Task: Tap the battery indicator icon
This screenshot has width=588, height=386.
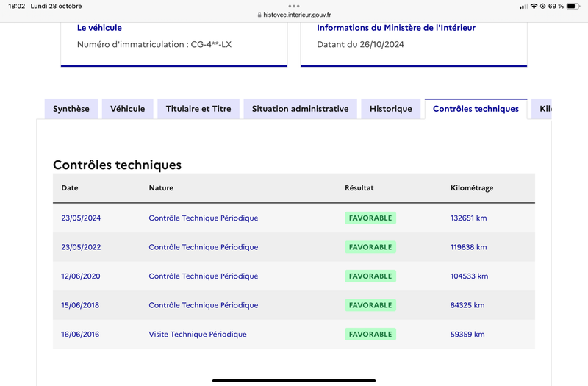Action: click(573, 6)
